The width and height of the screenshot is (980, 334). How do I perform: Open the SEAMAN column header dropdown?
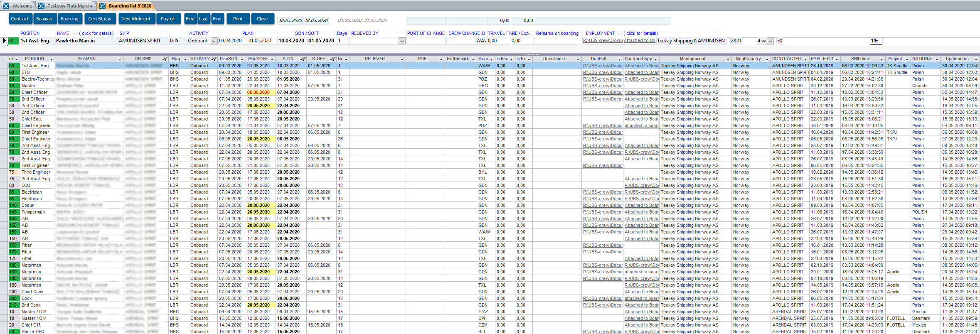(120, 59)
